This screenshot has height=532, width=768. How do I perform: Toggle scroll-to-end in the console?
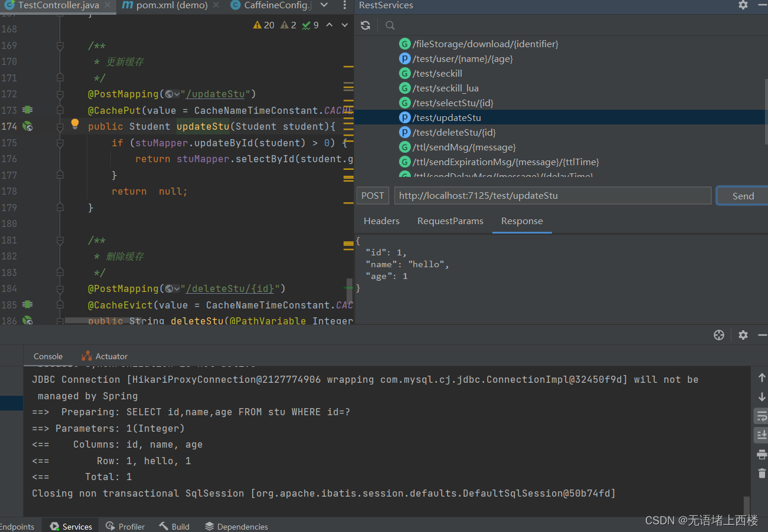[x=762, y=435]
